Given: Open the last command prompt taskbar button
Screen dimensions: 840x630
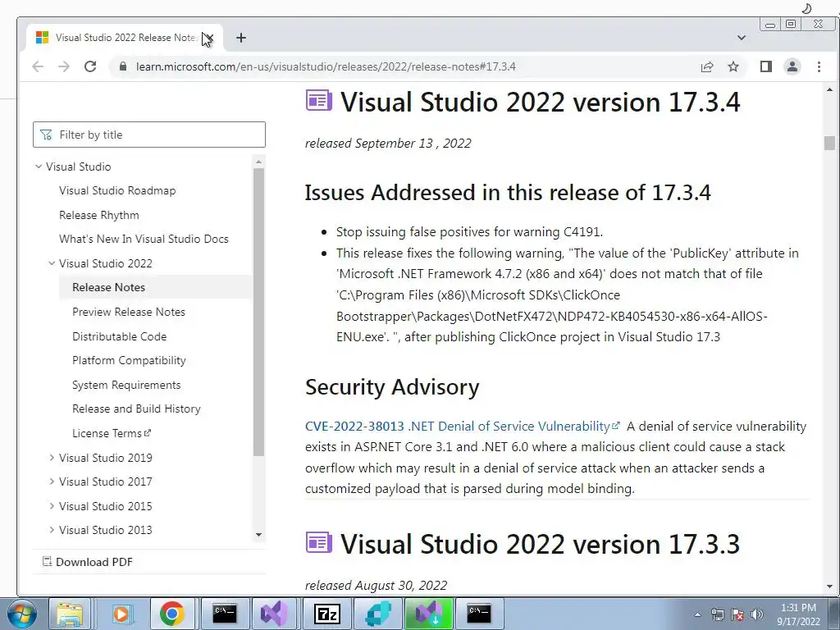Looking at the screenshot, I should [478, 614].
